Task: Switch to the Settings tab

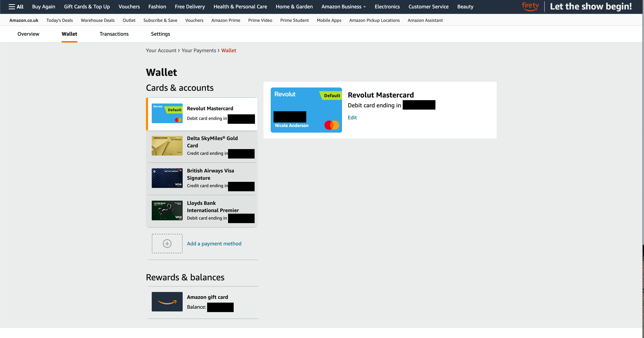Action: [x=160, y=34]
